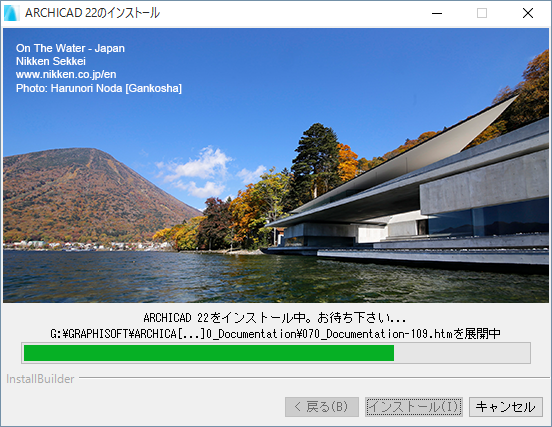Viewport: 552px width, 427px height.
Task: Click the disabled maximize button
Action: [482, 13]
